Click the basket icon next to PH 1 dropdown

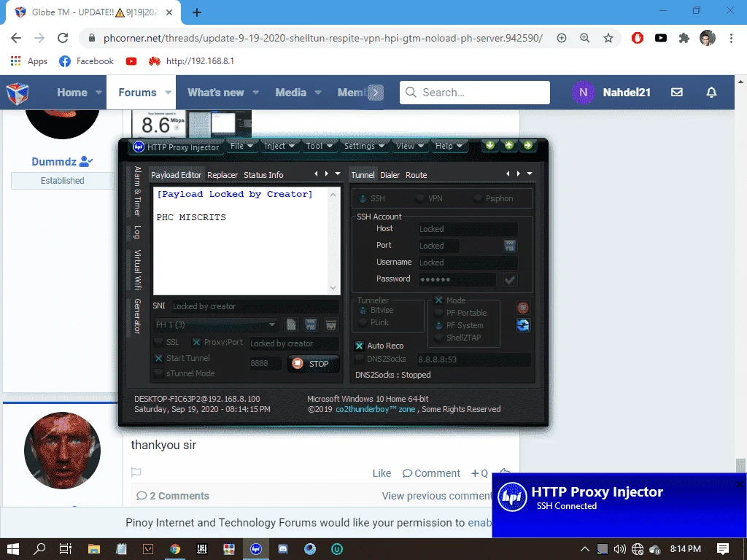point(331,324)
